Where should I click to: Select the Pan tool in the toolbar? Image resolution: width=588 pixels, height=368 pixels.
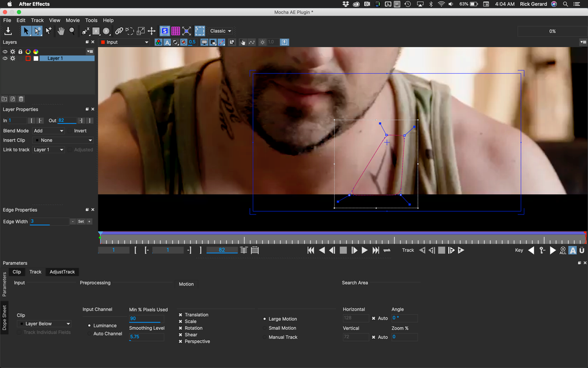coord(62,32)
